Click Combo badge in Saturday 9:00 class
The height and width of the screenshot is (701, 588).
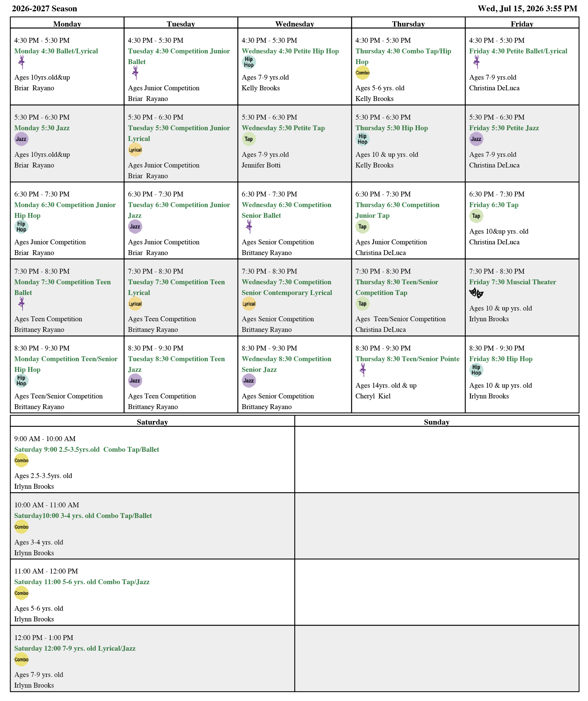click(x=21, y=460)
